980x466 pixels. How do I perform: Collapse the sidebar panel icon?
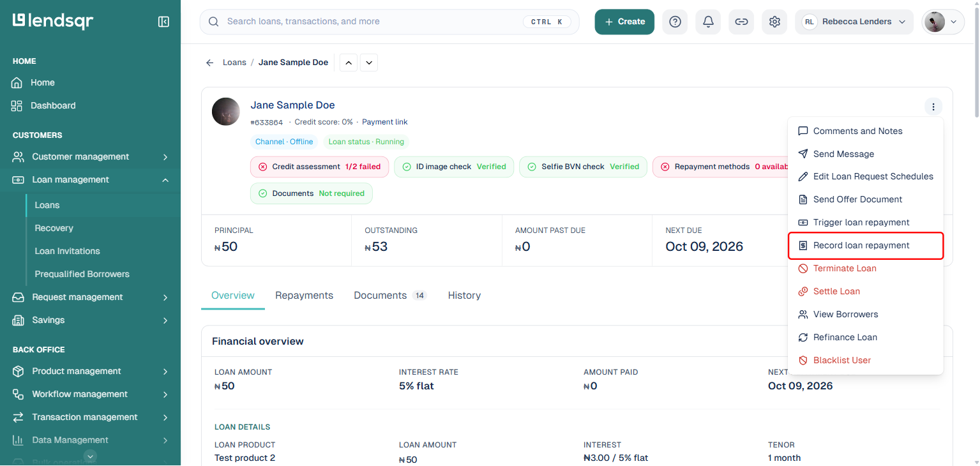pos(163,22)
